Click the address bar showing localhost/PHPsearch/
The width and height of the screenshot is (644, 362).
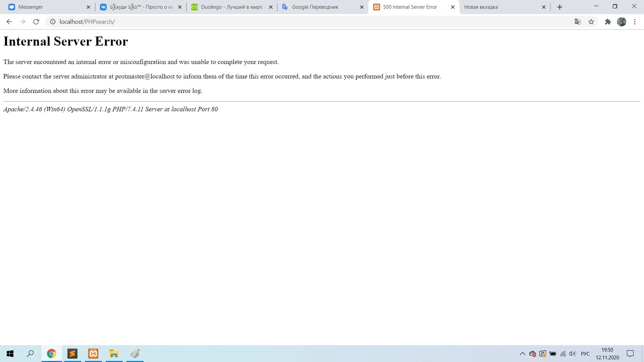[87, 22]
